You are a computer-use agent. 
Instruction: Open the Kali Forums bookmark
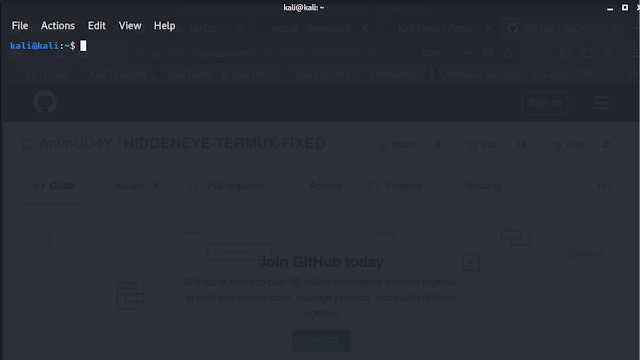[x=316, y=75]
